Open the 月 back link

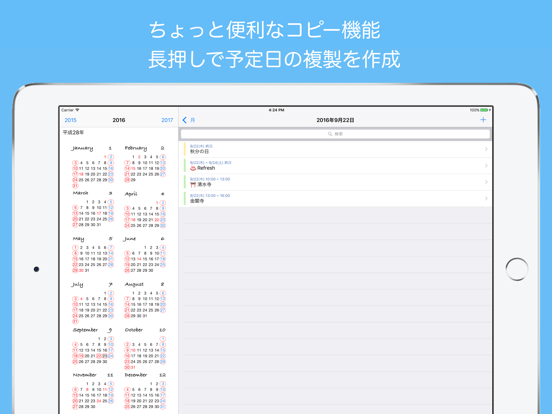tap(193, 120)
